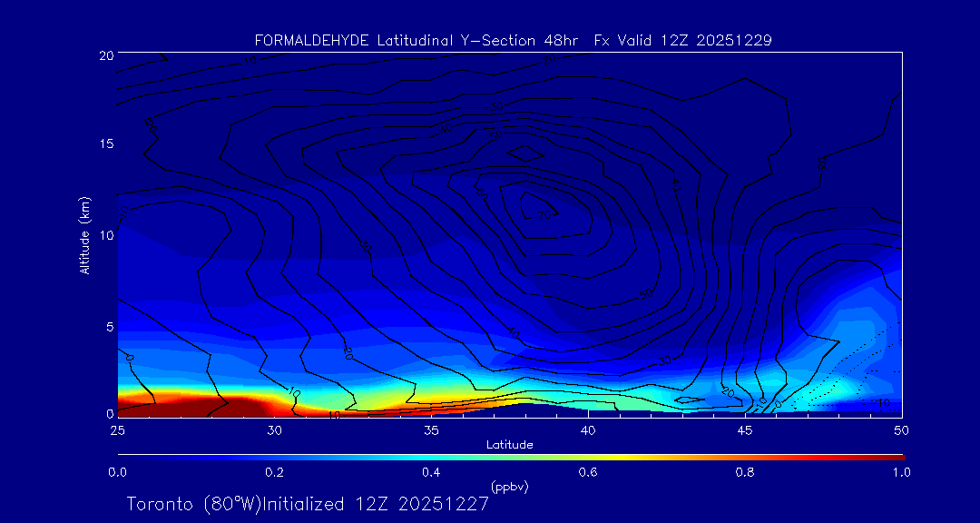This screenshot has height=523, width=980.
Task: Pick the "1.0" colorbar scale label
Action: coord(901,472)
